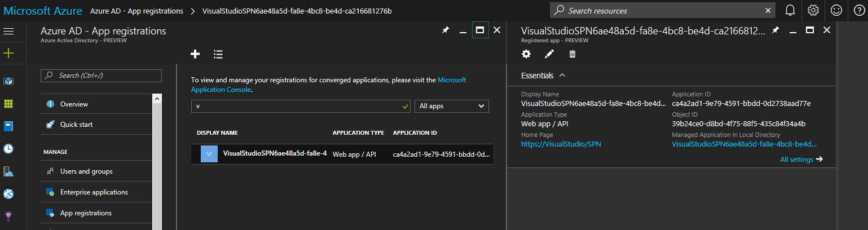This screenshot has height=230, width=868.
Task: Open portal settings gear in top bar
Action: (x=813, y=10)
